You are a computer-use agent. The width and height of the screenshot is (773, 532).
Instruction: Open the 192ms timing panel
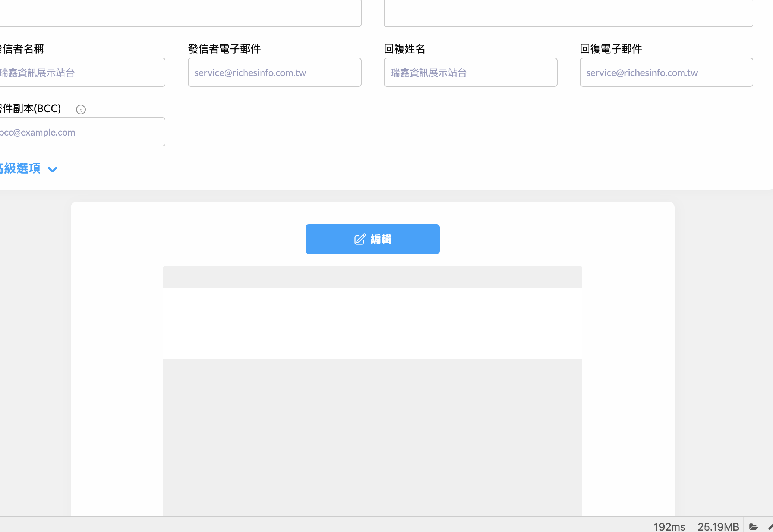pyautogui.click(x=669, y=526)
